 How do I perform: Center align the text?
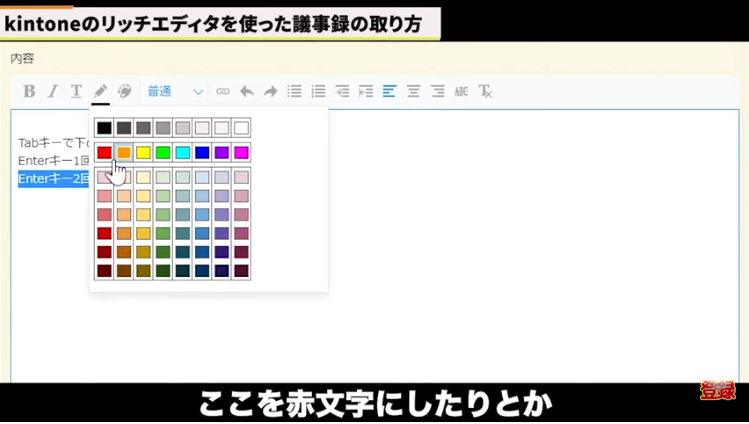tap(413, 91)
